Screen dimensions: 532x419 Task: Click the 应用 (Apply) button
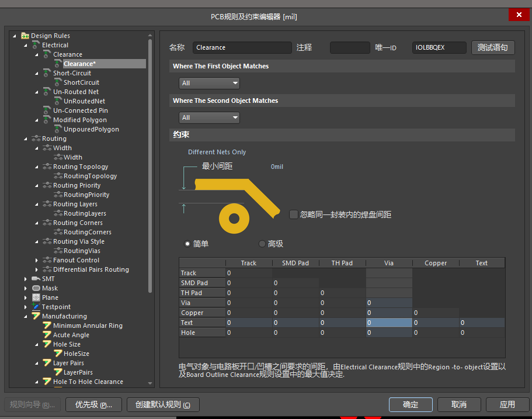(507, 404)
